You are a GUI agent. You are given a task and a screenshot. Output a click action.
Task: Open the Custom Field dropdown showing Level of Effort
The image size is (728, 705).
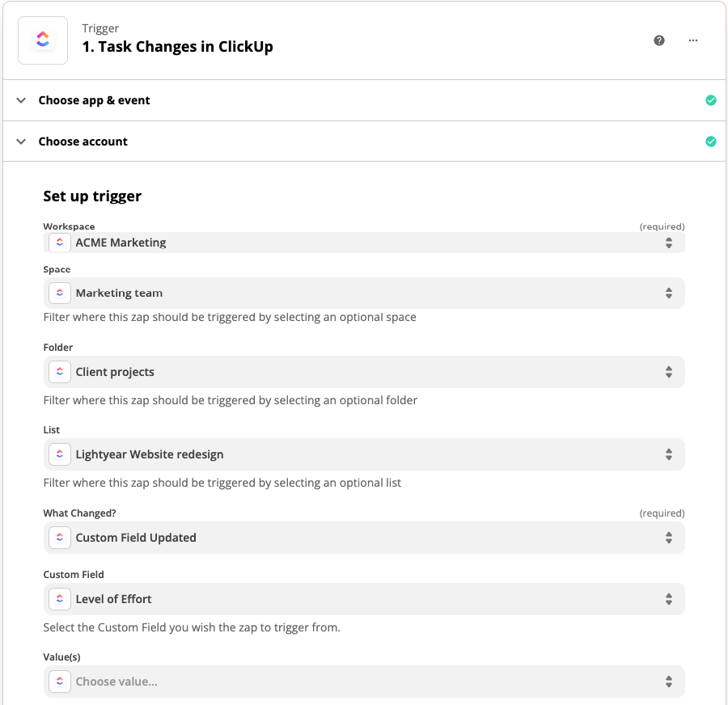pyautogui.click(x=364, y=599)
